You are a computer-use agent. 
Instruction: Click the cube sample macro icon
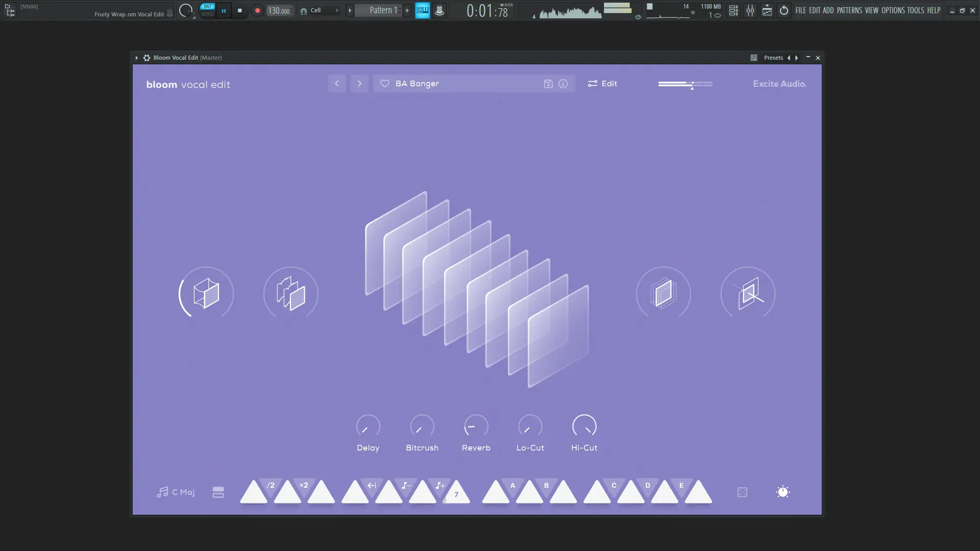[x=206, y=293]
